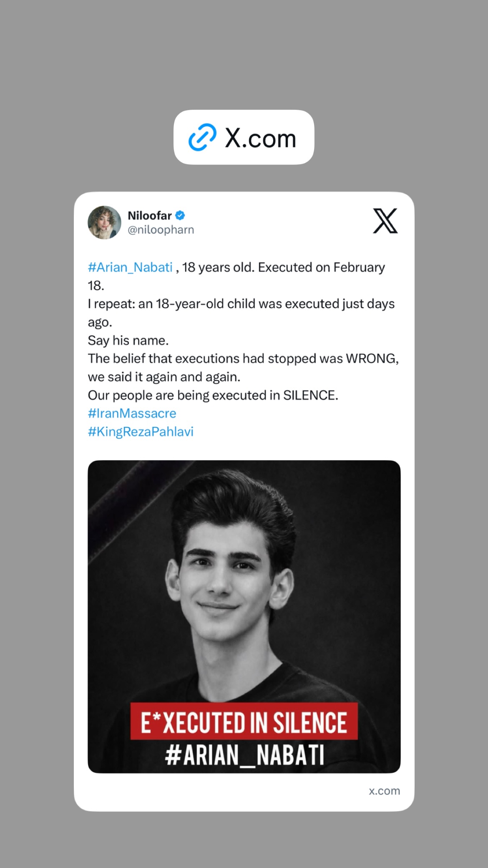Tap the "Say his name." tweet line
The height and width of the screenshot is (868, 488).
pyautogui.click(x=128, y=341)
